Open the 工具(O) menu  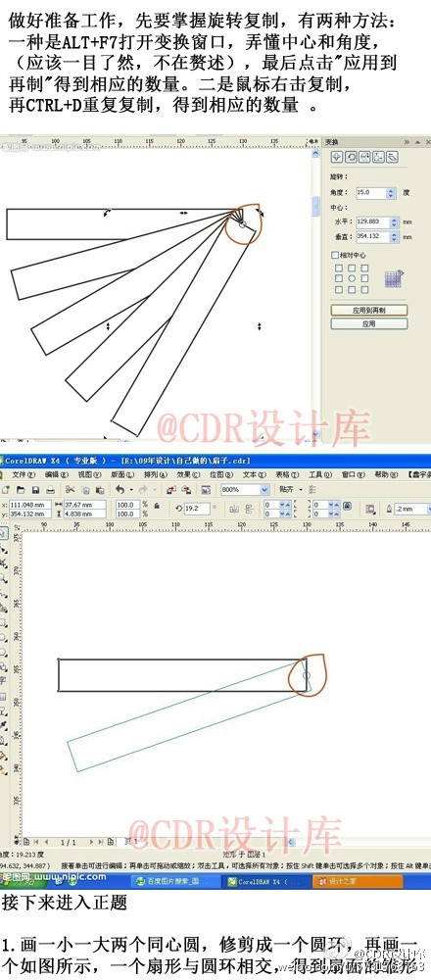point(320,475)
